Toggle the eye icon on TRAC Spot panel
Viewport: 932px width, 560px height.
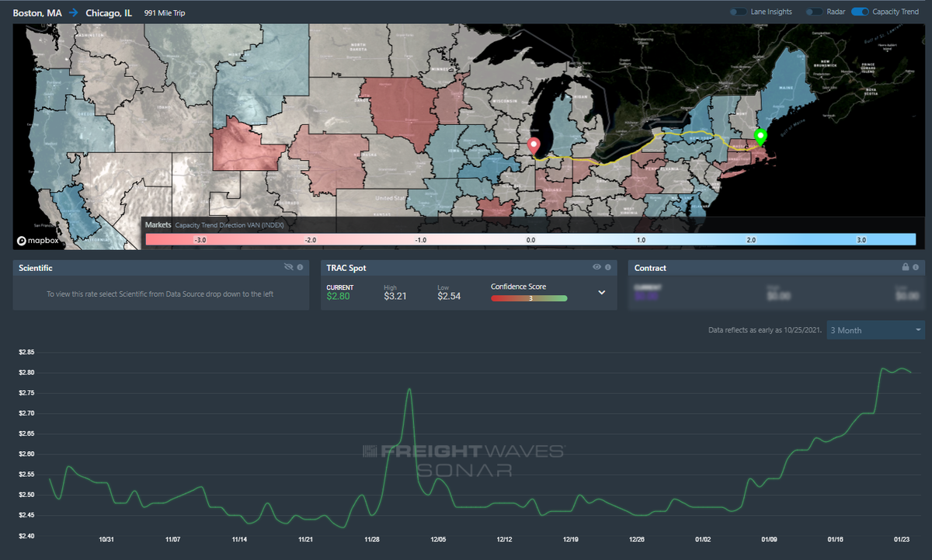[596, 267]
